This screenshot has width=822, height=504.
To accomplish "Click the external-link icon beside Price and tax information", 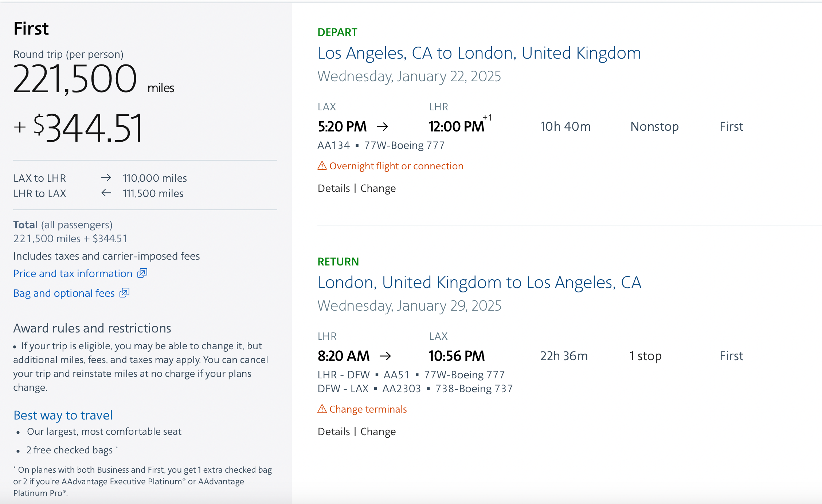I will point(142,273).
